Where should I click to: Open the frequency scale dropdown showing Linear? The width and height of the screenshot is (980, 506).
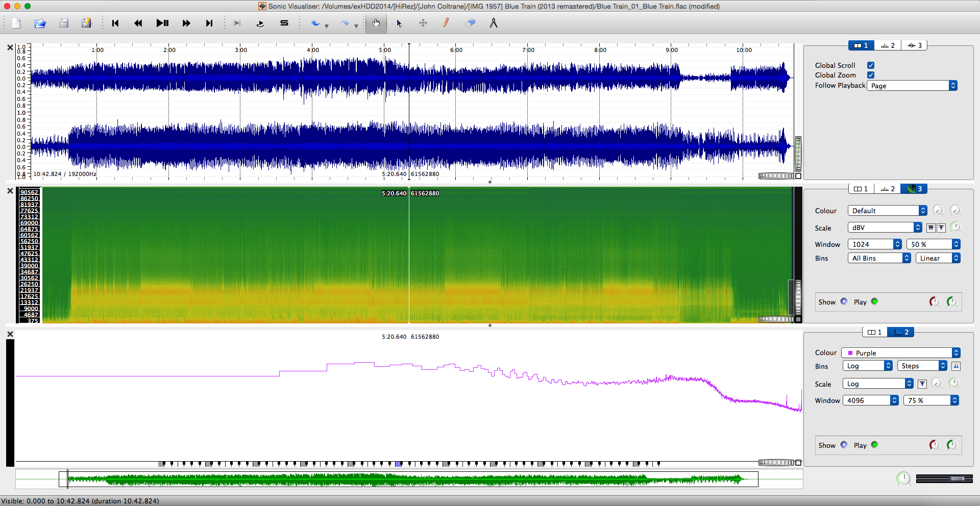938,258
